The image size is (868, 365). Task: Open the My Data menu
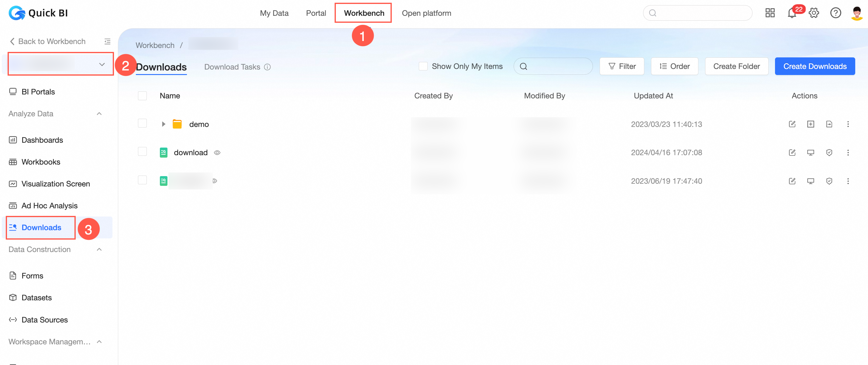274,13
